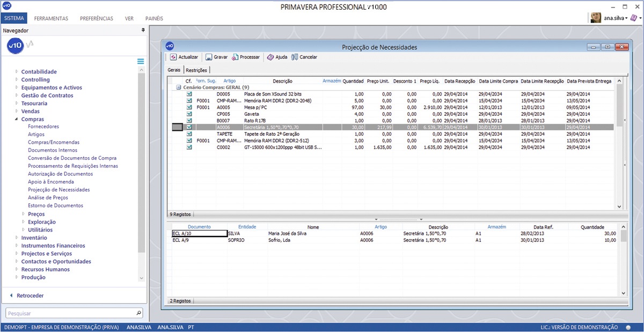Open the PREFERÊNCIAS menu

[x=97, y=18]
